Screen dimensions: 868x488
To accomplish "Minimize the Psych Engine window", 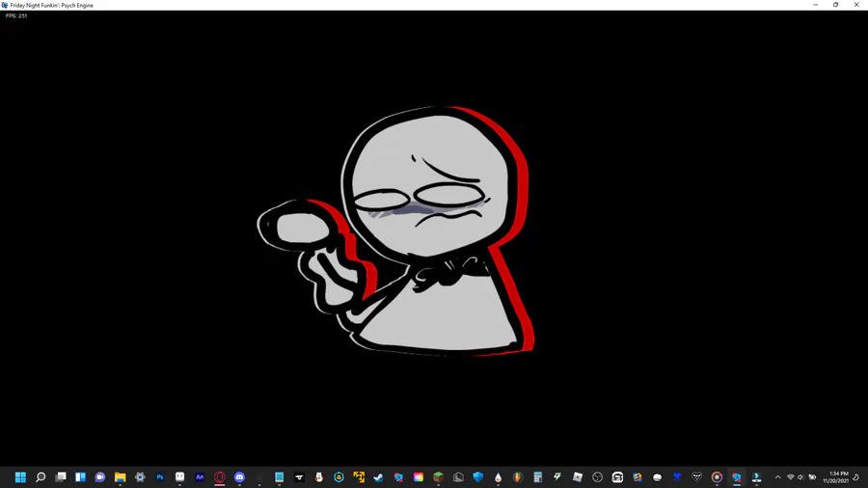I will 815,5.
